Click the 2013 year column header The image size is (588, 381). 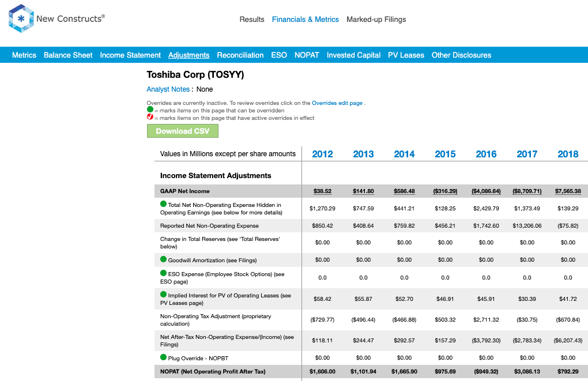pyautogui.click(x=363, y=154)
